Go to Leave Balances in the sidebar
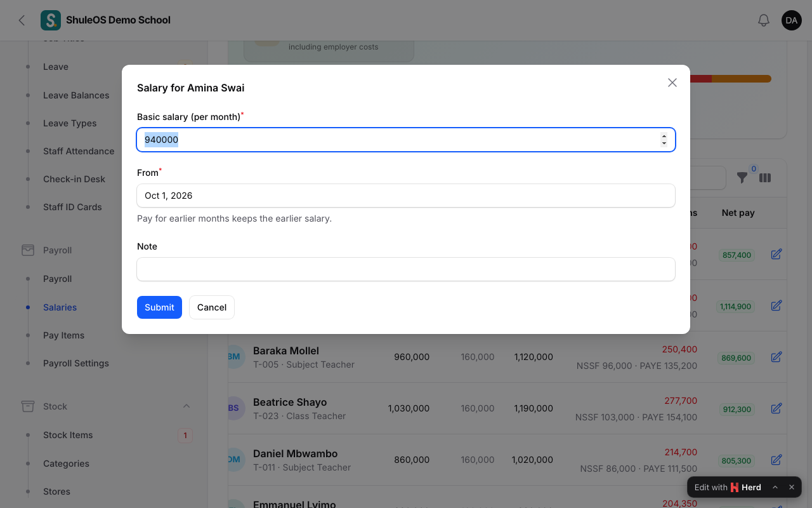 (x=76, y=95)
